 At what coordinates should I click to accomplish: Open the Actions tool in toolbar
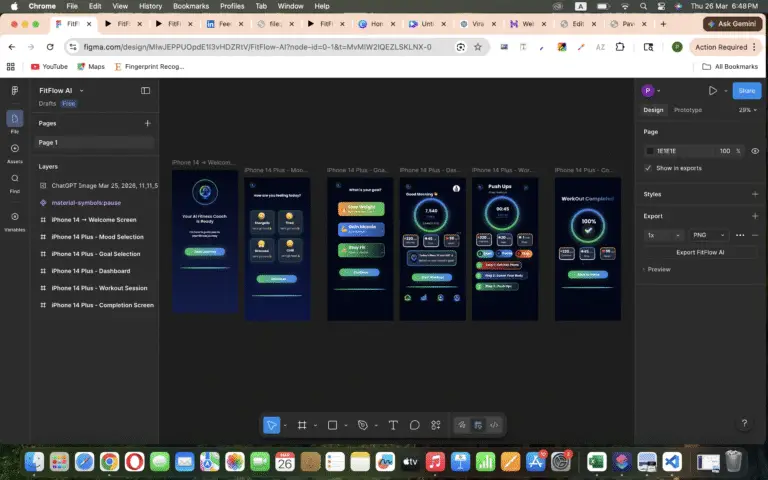435,425
